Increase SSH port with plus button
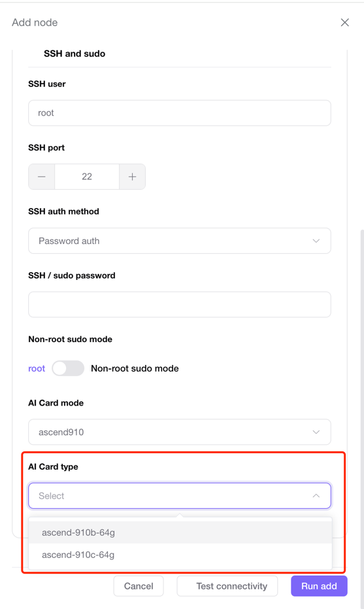 pyautogui.click(x=132, y=177)
